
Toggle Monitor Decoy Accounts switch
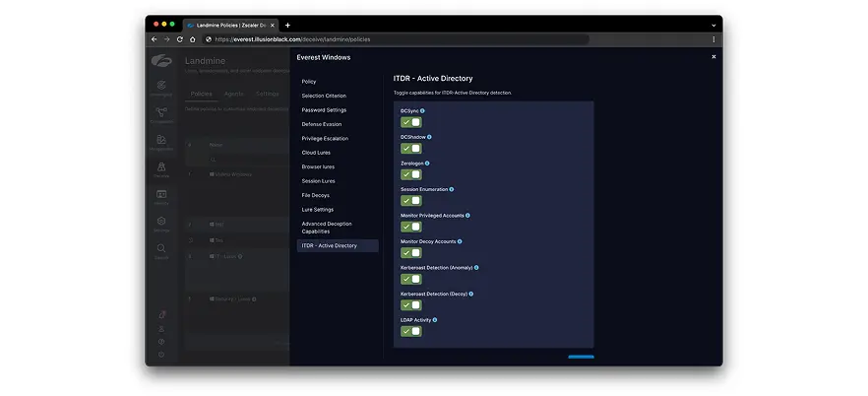coord(410,252)
